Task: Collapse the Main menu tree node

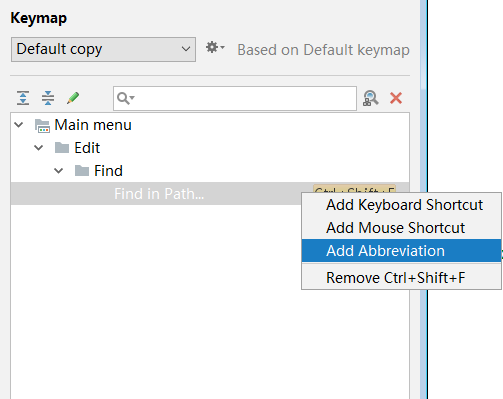Action: pos(19,125)
